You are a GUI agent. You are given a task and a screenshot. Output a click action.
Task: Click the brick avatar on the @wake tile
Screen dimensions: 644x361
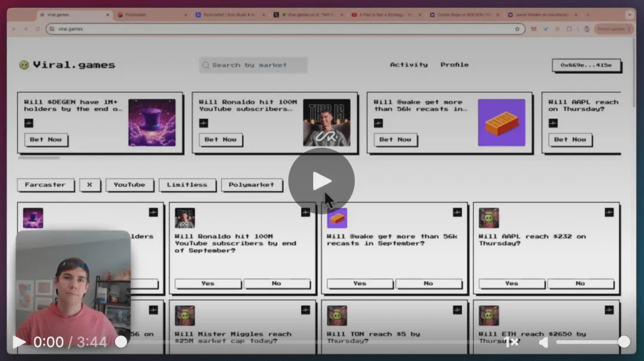tap(337, 218)
